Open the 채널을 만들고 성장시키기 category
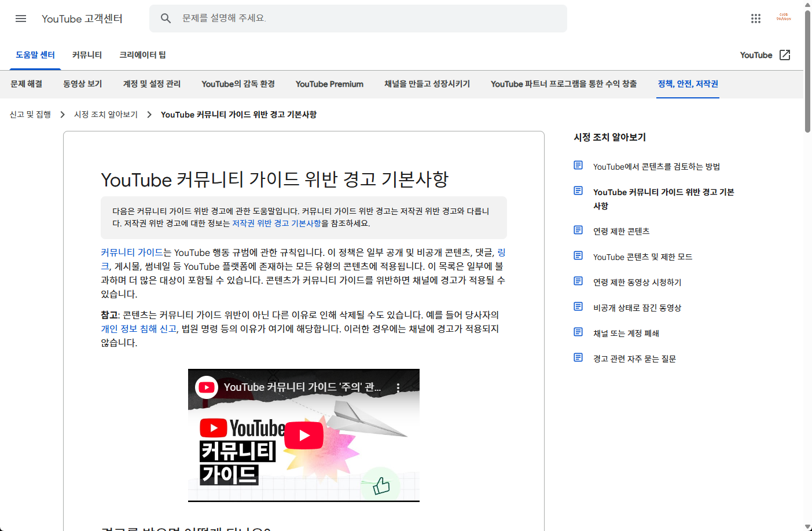812x531 pixels. (427, 84)
